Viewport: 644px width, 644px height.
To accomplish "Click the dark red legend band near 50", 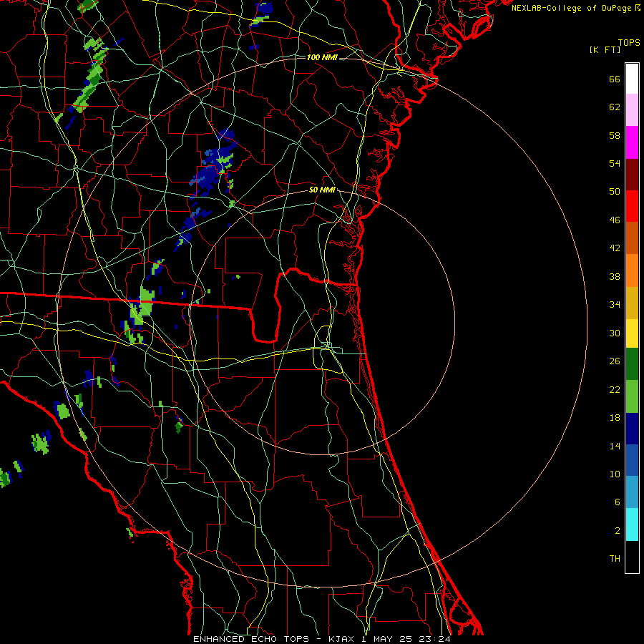I will click(632, 175).
